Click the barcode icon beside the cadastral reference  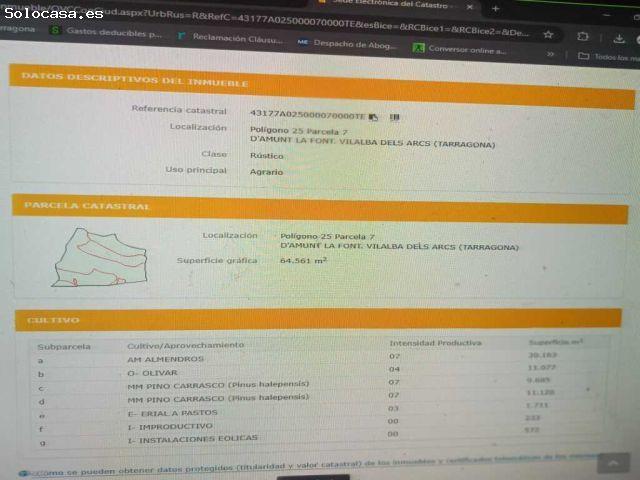pyautogui.click(x=394, y=116)
